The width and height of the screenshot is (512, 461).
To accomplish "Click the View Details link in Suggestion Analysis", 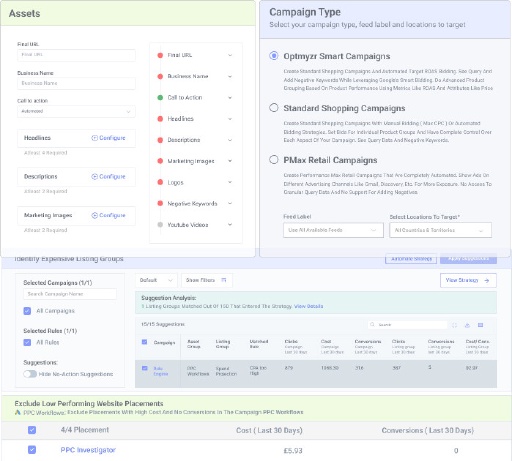I will [x=309, y=306].
